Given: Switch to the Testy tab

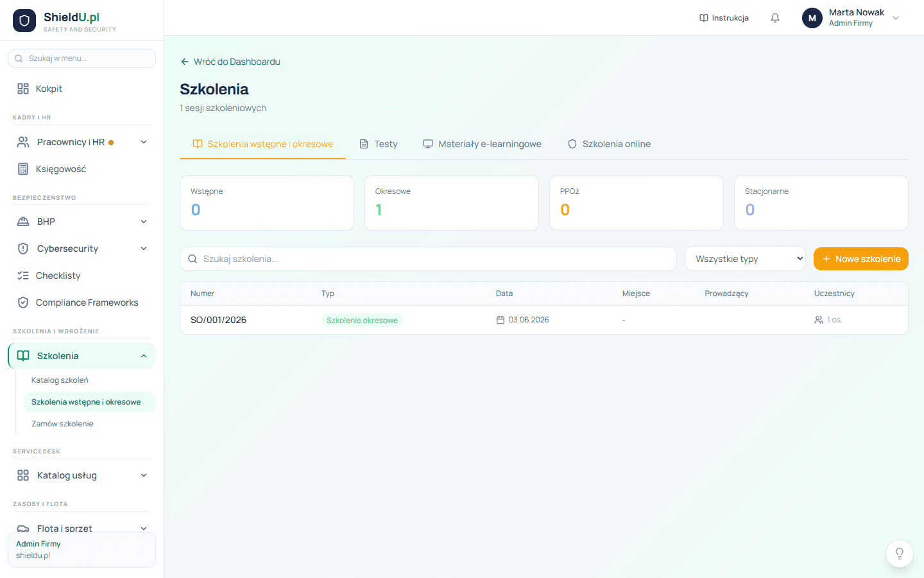Looking at the screenshot, I should click(378, 144).
